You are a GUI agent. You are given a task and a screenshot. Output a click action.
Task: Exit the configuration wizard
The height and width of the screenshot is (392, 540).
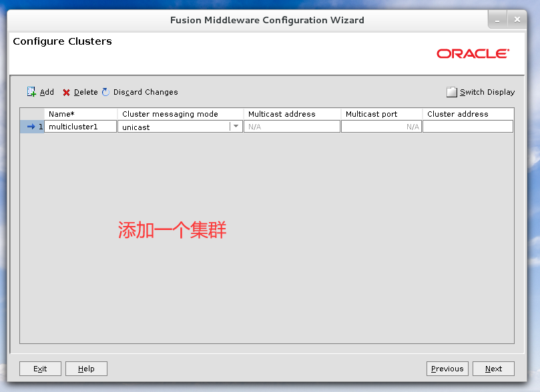click(40, 369)
